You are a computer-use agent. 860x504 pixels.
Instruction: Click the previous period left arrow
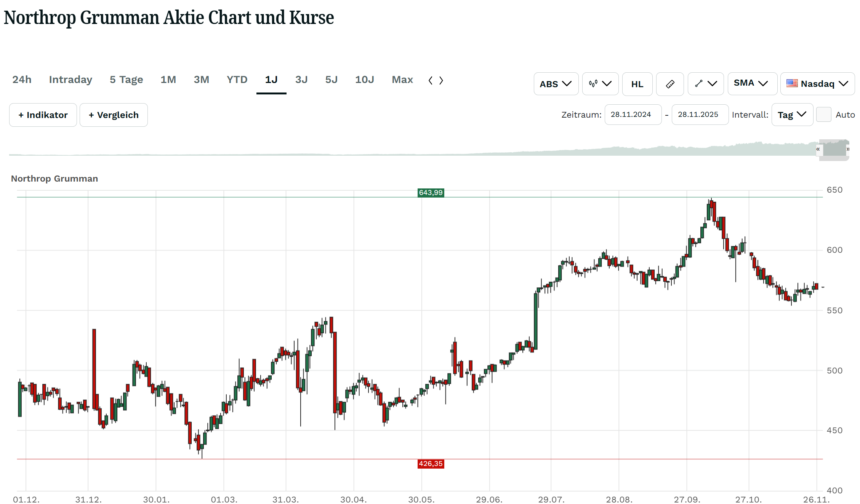pyautogui.click(x=431, y=80)
